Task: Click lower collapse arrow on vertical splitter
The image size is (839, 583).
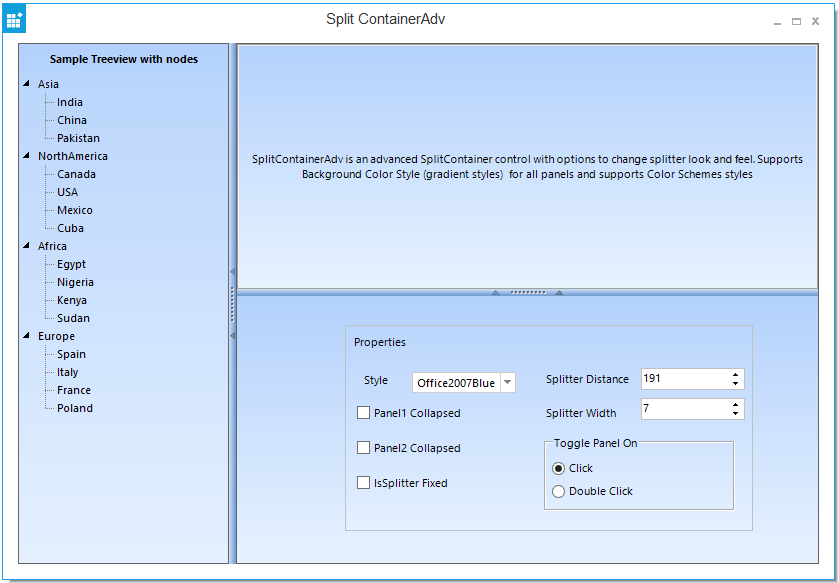Action: pyautogui.click(x=233, y=336)
